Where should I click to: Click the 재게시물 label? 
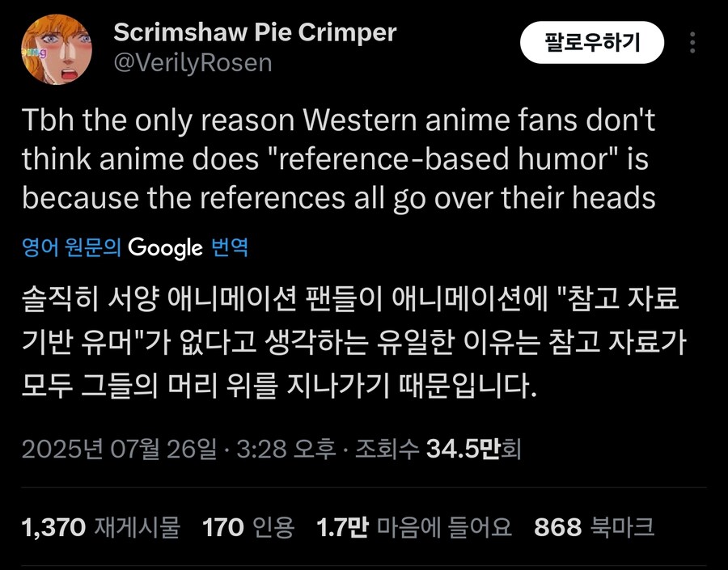tap(137, 527)
